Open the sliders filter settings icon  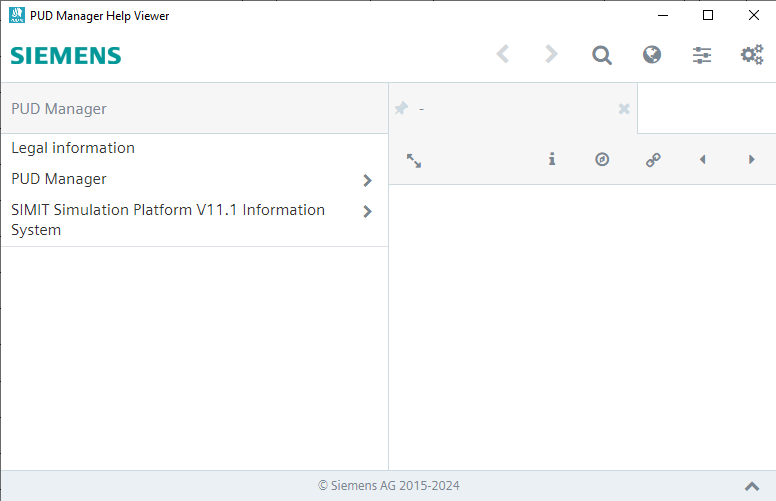(x=702, y=55)
